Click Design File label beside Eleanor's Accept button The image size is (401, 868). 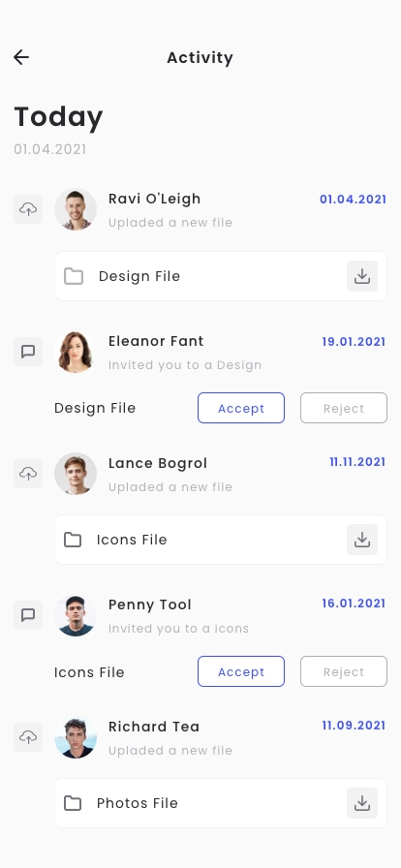click(95, 408)
